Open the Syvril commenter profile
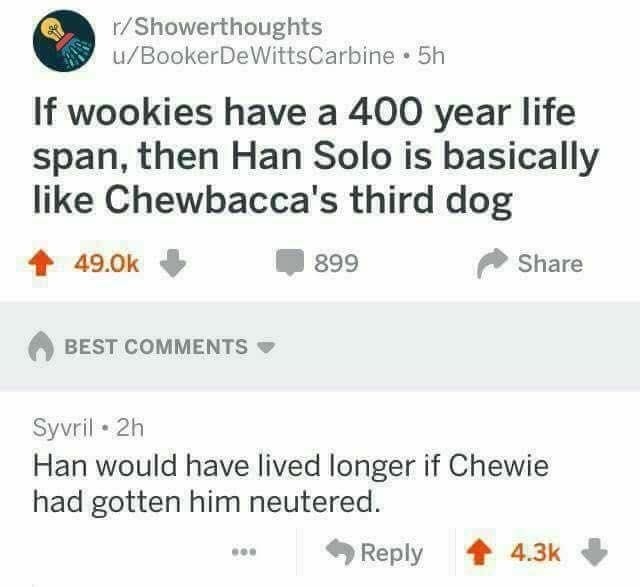The image size is (640, 587). 63,429
